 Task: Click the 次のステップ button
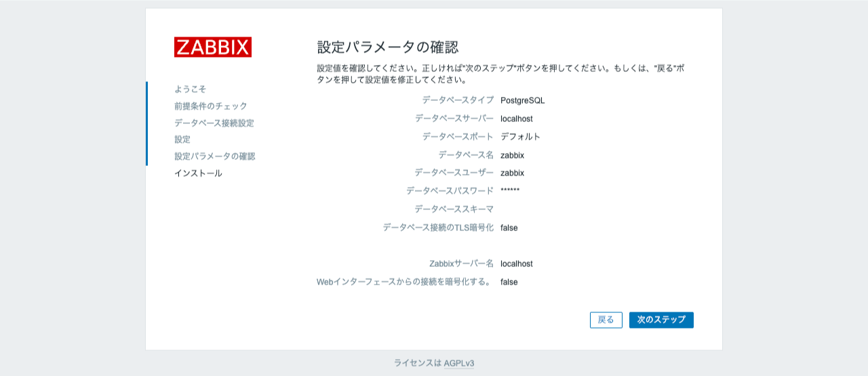coord(661,320)
